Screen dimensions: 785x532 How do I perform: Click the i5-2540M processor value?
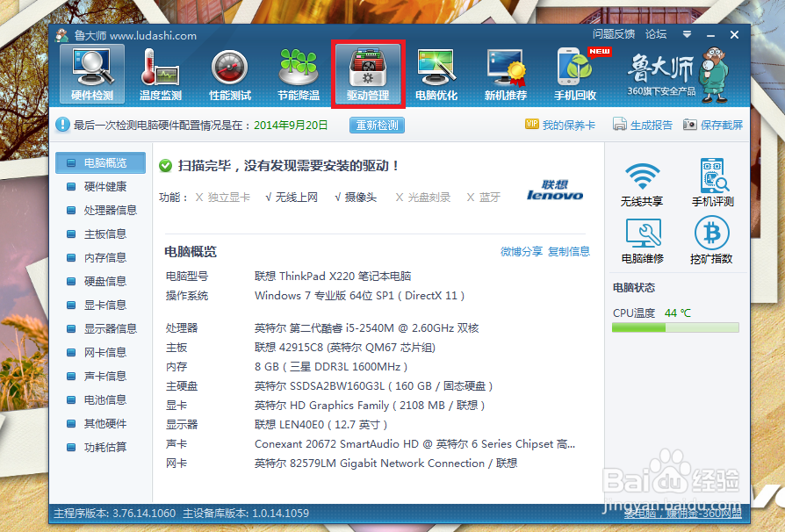[366, 328]
